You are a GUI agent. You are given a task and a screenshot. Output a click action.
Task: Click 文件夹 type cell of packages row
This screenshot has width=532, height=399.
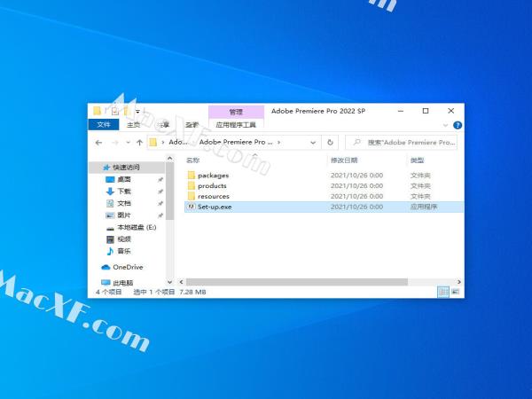pyautogui.click(x=420, y=176)
